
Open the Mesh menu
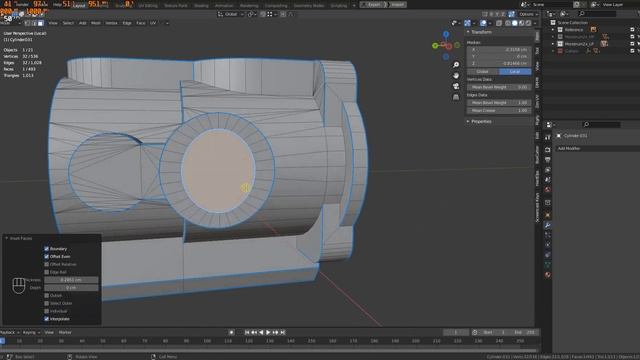point(96,23)
